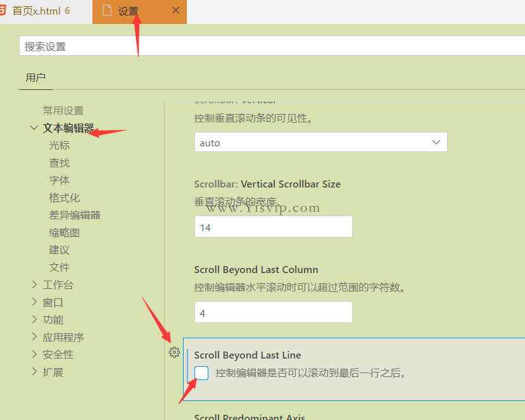Click the Scroll Beyond Last Column setting title
The width and height of the screenshot is (525, 420).
pos(256,270)
